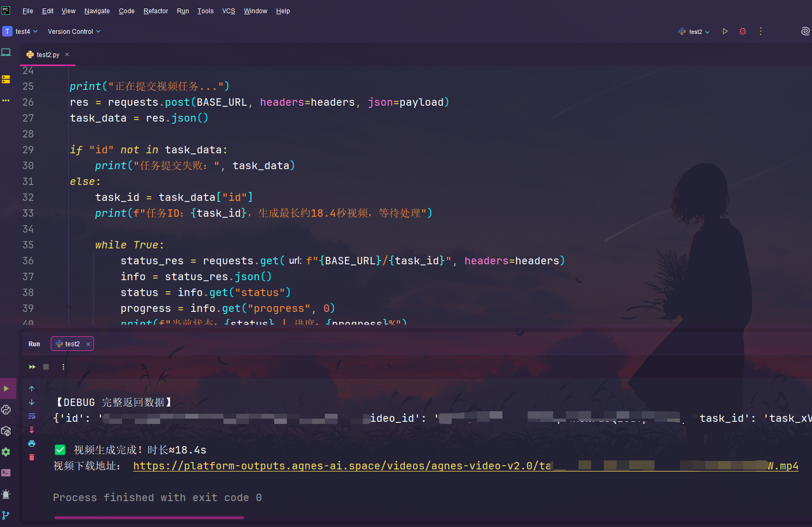Open the Window menu
Viewport: 812px width, 527px height.
(x=256, y=11)
